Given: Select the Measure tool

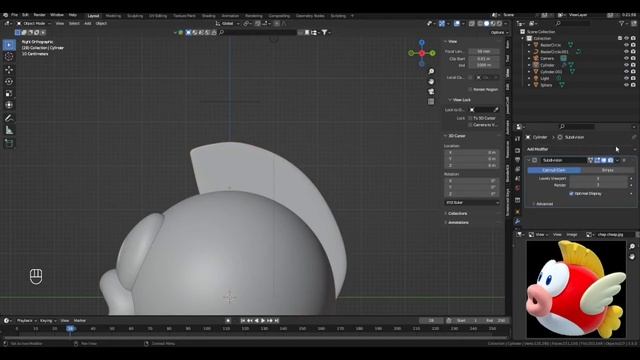Looking at the screenshot, I should (9, 130).
